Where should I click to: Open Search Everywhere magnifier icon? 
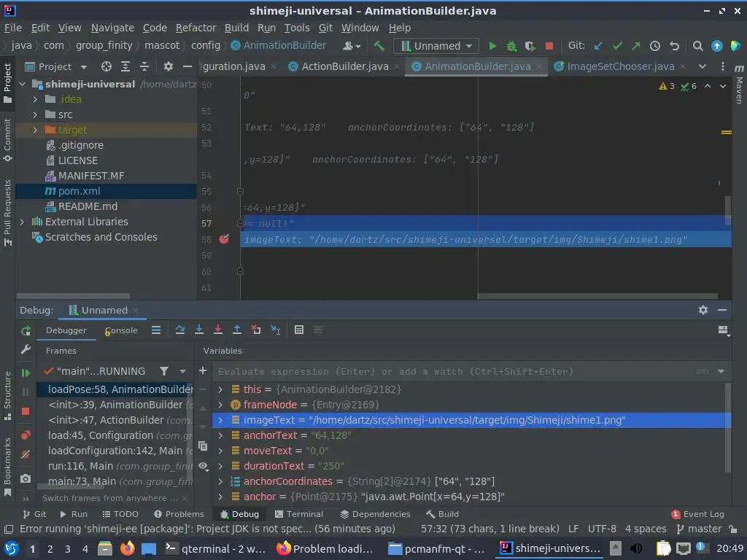click(x=697, y=46)
